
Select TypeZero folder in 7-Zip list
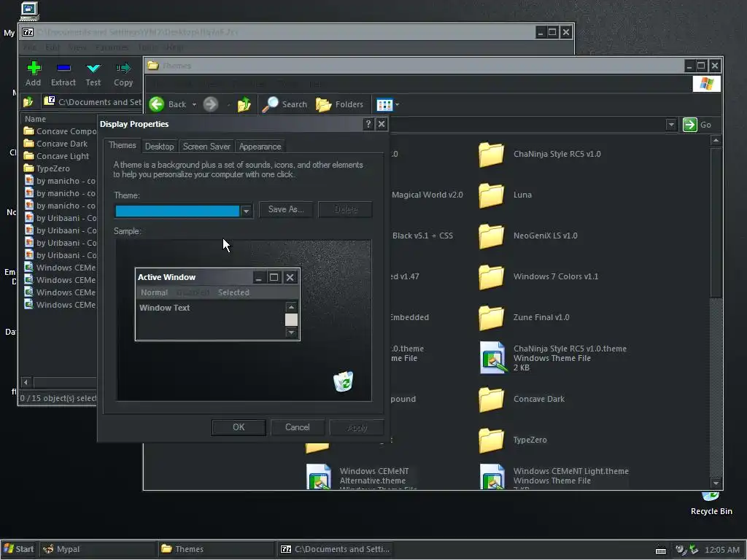(x=47, y=168)
